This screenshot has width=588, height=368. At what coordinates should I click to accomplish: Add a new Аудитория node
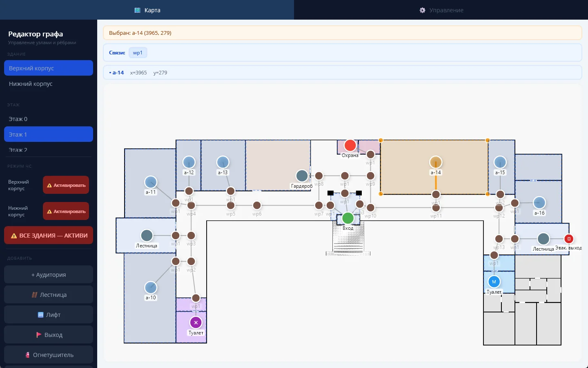pos(49,275)
